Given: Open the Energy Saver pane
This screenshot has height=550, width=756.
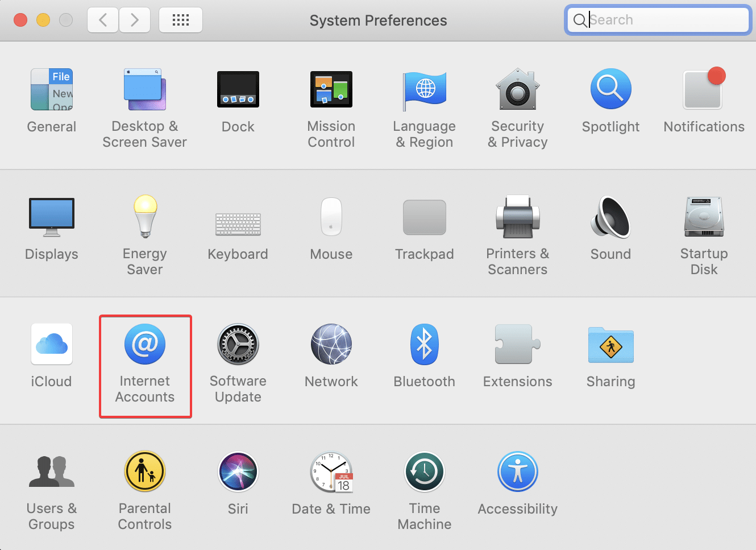Looking at the screenshot, I should coord(145,233).
